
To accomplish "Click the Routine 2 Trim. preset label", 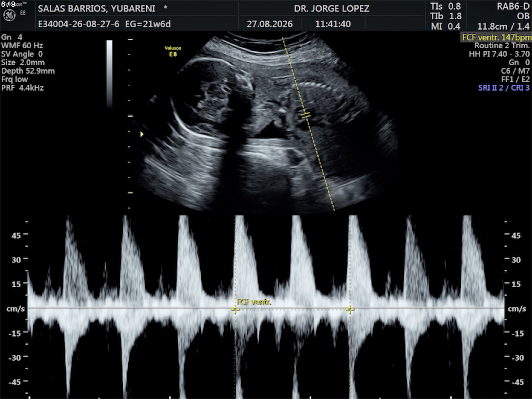I will click(502, 46).
